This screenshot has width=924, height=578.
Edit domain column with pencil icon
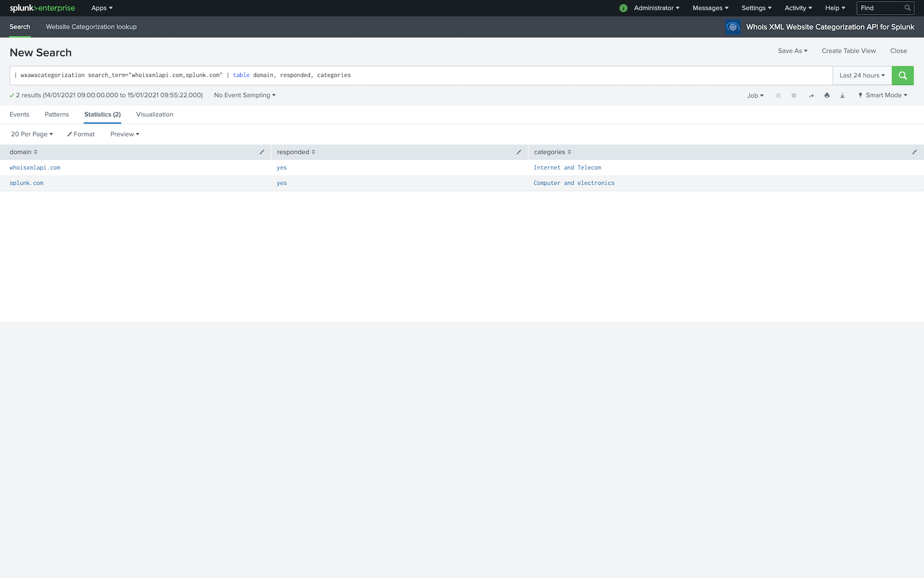click(x=262, y=152)
